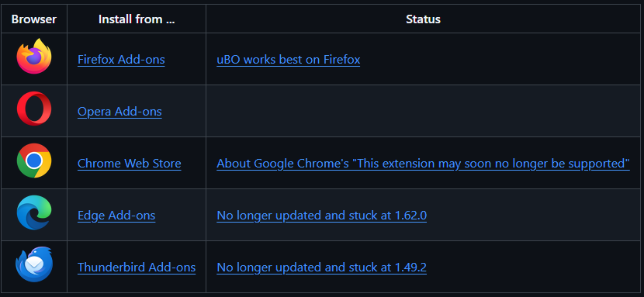Click the "Install from ..." column header
644x297 pixels.
pos(137,19)
